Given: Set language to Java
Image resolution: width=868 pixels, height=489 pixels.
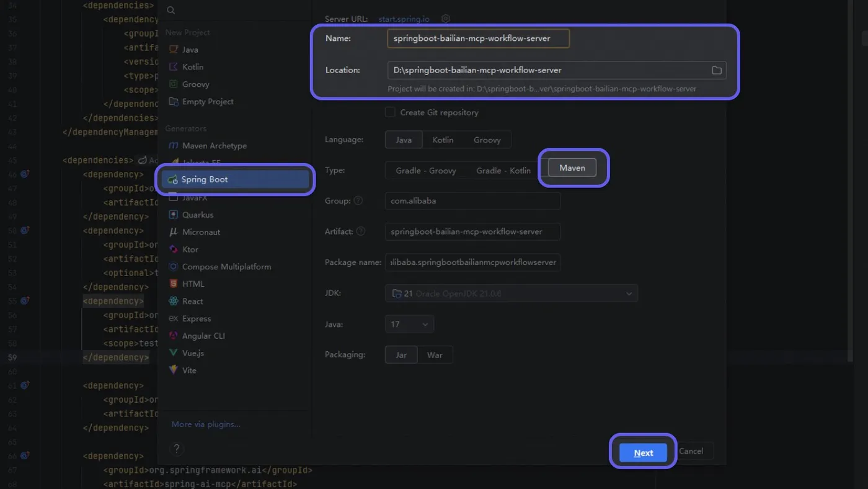Looking at the screenshot, I should tap(404, 140).
